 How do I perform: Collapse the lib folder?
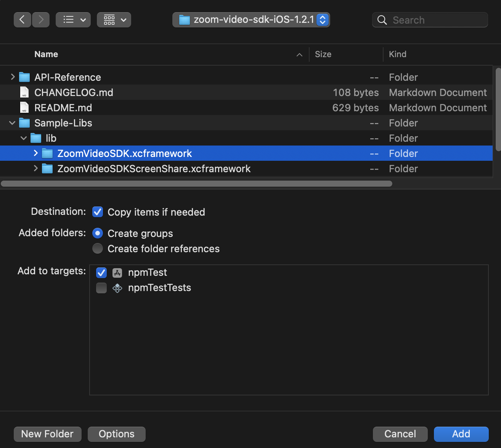(24, 138)
